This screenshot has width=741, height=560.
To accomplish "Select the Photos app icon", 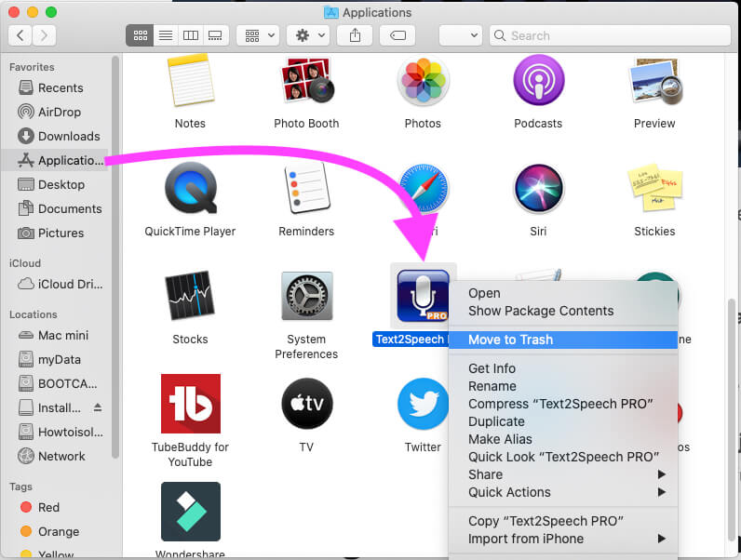I will tap(423, 80).
